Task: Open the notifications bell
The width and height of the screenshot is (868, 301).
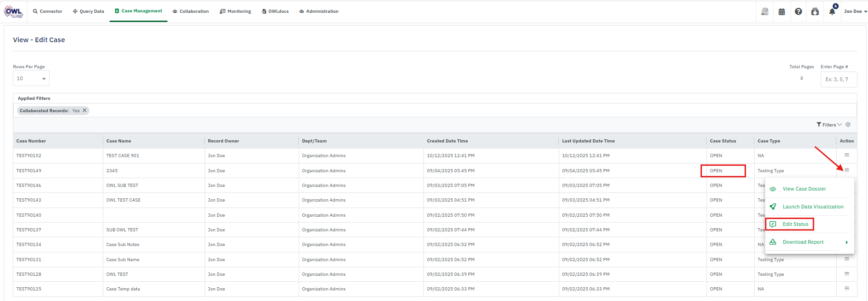Action: click(832, 12)
